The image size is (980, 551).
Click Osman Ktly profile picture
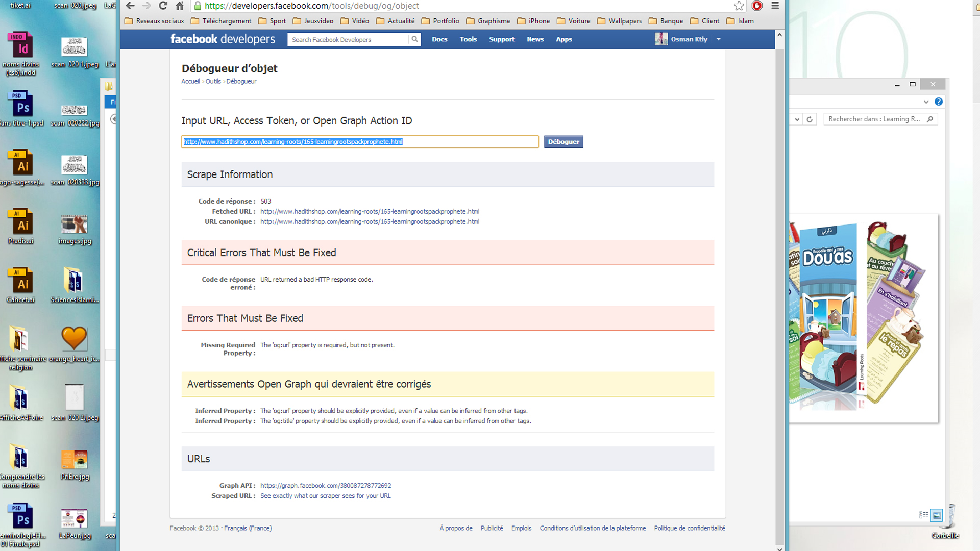point(661,39)
